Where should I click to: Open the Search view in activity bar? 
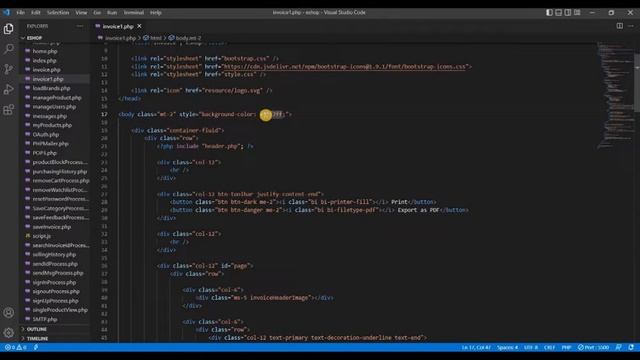pos(9,49)
